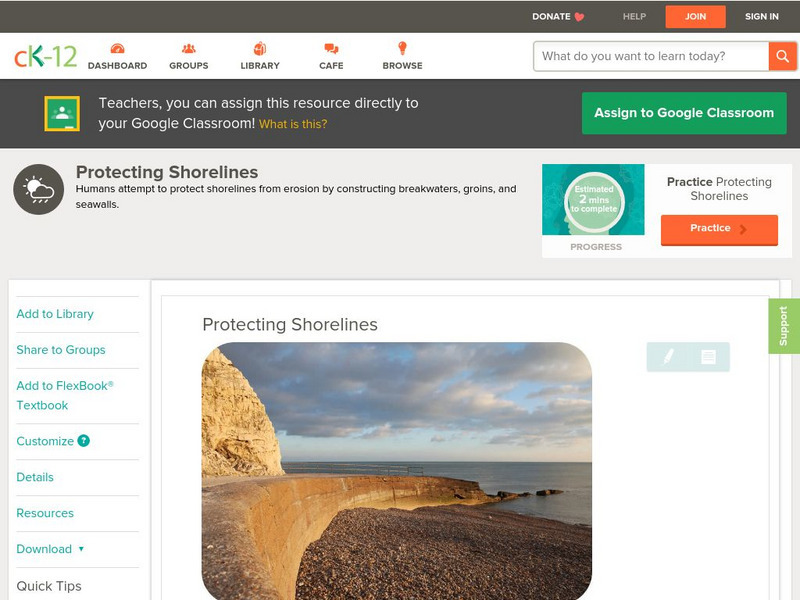Click the weather cloud subject icon
Screen dimensions: 800x600
39,189
